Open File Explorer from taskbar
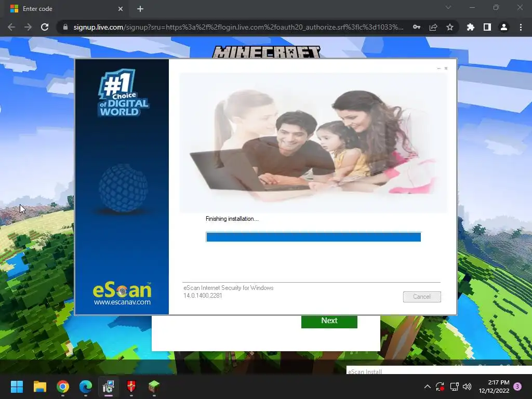This screenshot has width=532, height=399. pos(39,387)
